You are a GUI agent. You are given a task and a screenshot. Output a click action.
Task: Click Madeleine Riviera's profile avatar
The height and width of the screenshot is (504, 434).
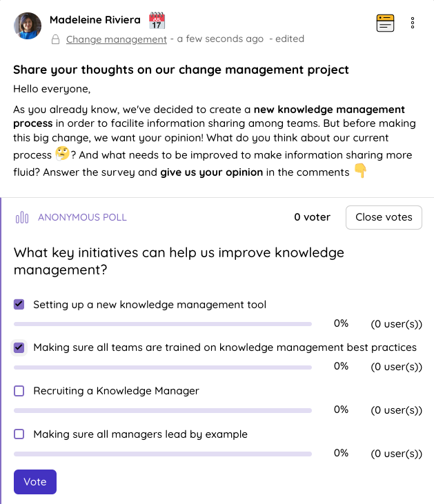click(x=27, y=26)
